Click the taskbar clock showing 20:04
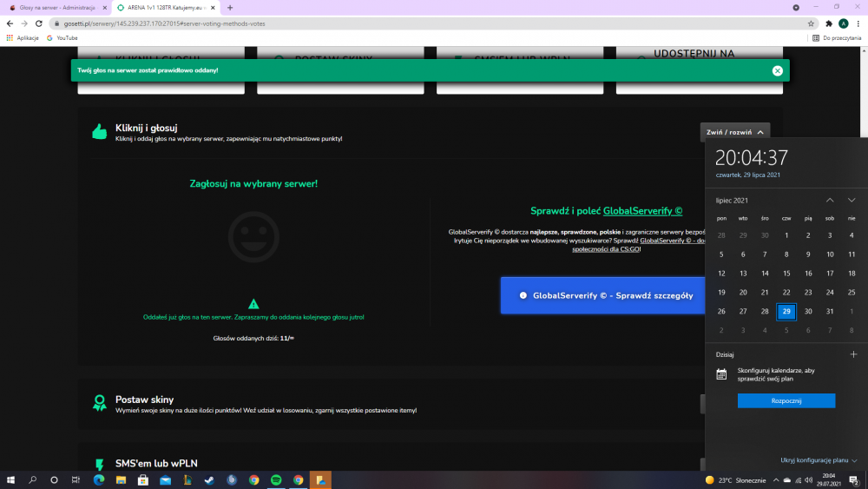Viewport: 868px width, 489px height. tap(829, 479)
